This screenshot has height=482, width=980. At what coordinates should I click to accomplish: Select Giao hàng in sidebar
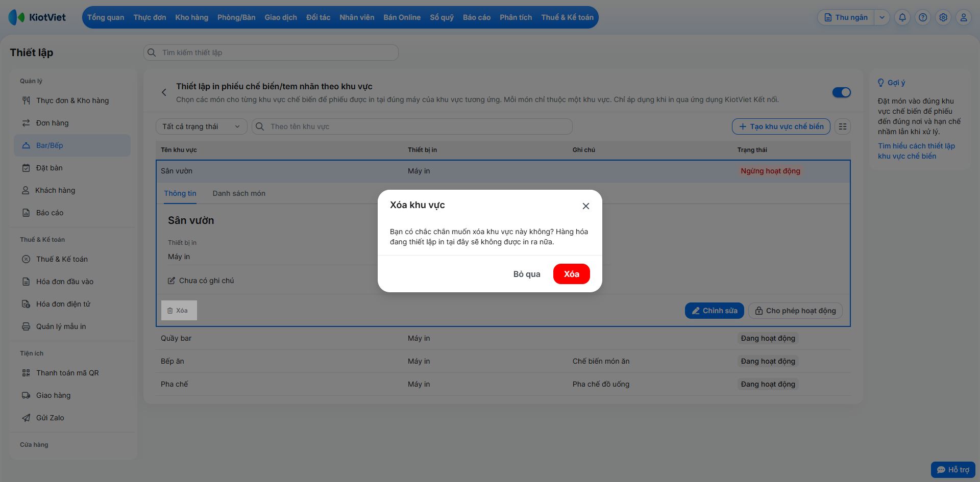click(x=72, y=395)
